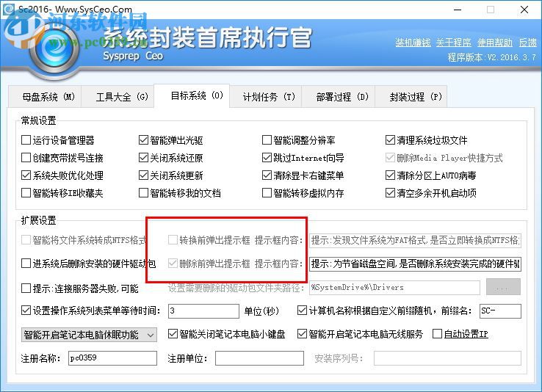Click the 常规设置 group label
The width and height of the screenshot is (542, 392).
(x=38, y=120)
